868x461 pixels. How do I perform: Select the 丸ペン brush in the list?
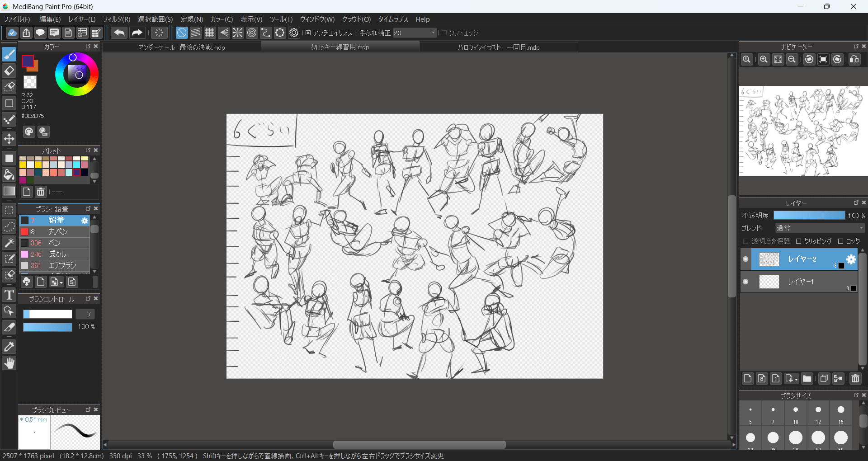58,231
